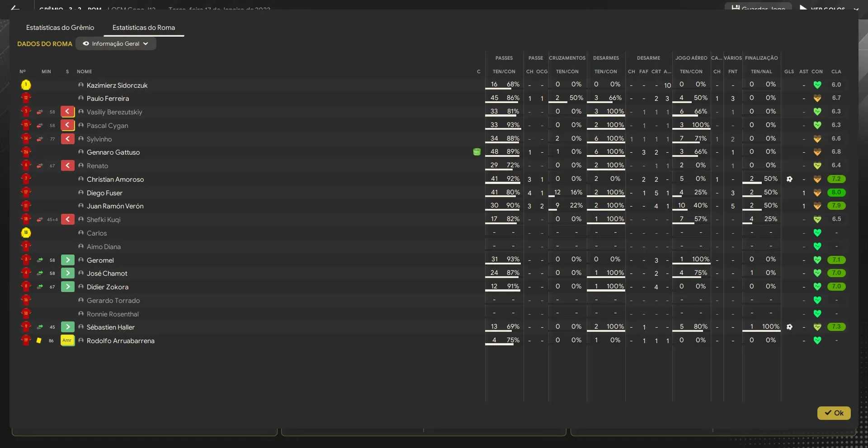Click player info icon beside Gennaro Gattuso
The image size is (868, 448).
point(81,152)
